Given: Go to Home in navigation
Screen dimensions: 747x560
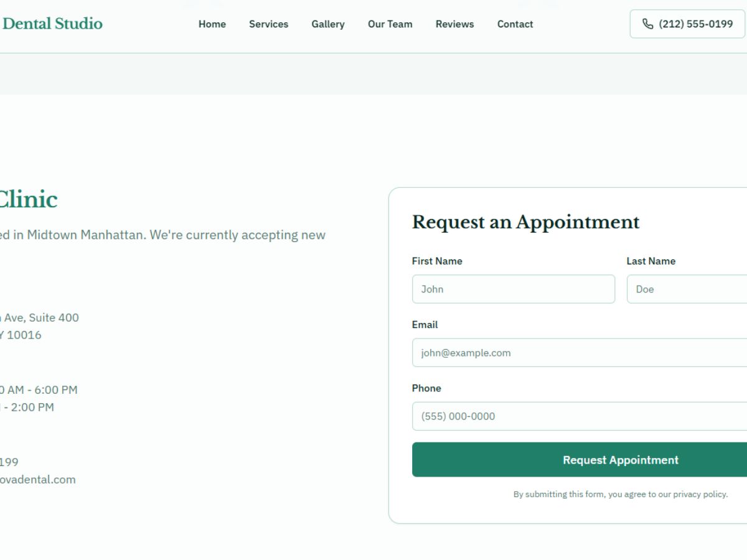Looking at the screenshot, I should [x=212, y=24].
